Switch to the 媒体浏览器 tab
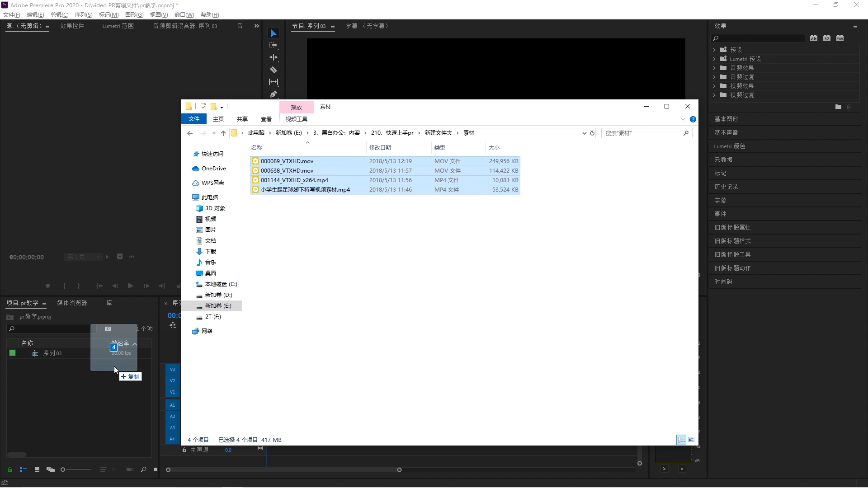The height and width of the screenshot is (488, 868). (72, 303)
